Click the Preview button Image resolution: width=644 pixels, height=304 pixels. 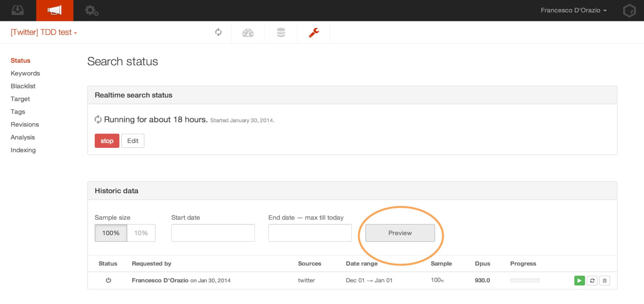tap(400, 233)
